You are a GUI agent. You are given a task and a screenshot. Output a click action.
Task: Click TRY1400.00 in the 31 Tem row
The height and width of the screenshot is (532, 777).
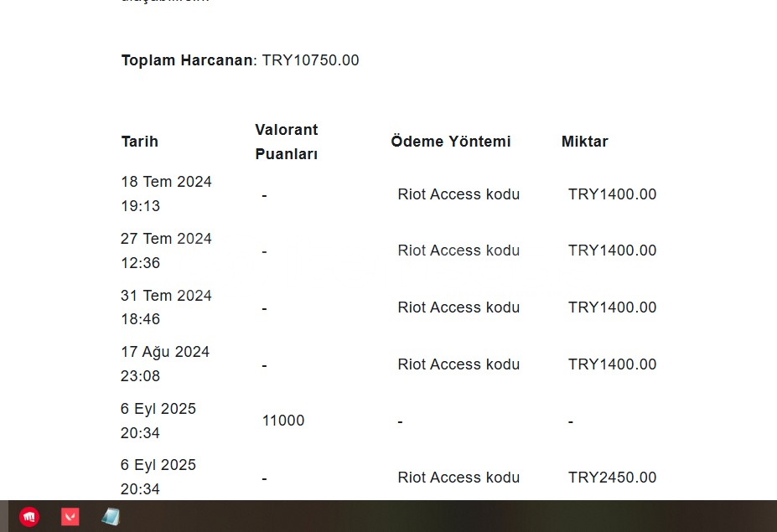(x=612, y=307)
